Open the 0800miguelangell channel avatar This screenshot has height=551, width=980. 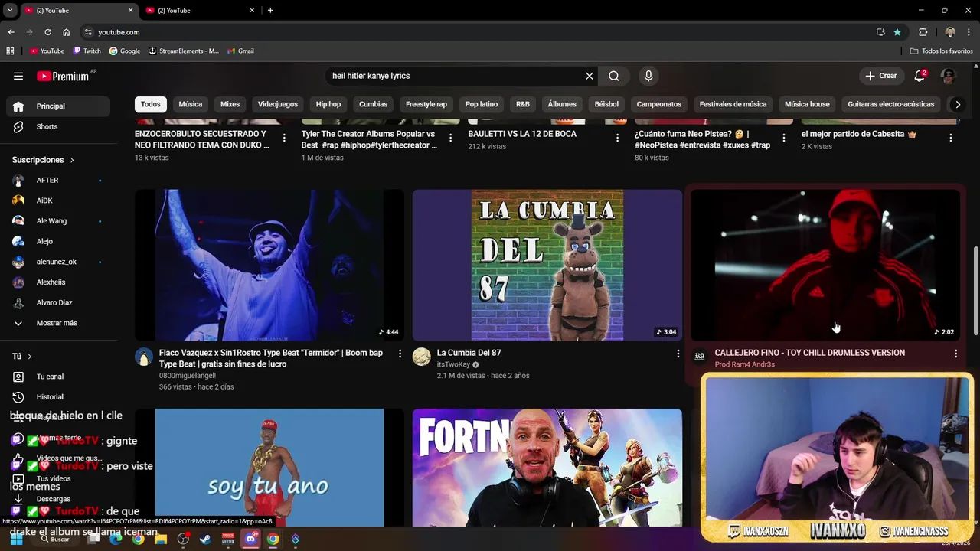pos(144,357)
